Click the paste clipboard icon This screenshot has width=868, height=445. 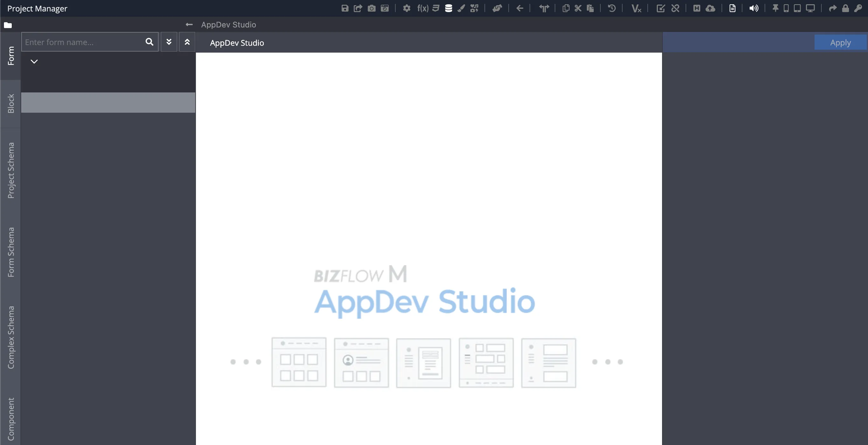[x=590, y=8]
